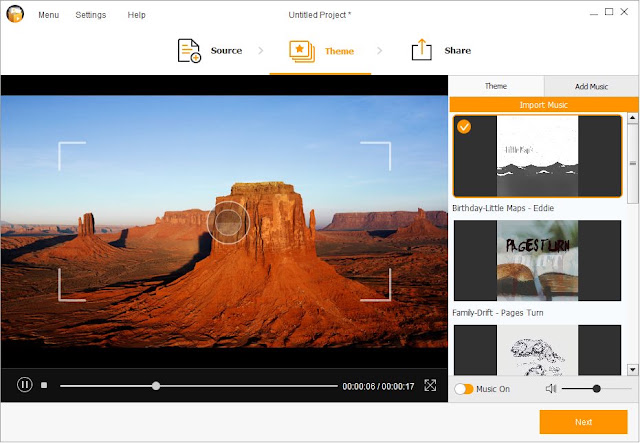The height and width of the screenshot is (443, 640).
Task: Click the app logo in the title bar
Action: tap(15, 14)
